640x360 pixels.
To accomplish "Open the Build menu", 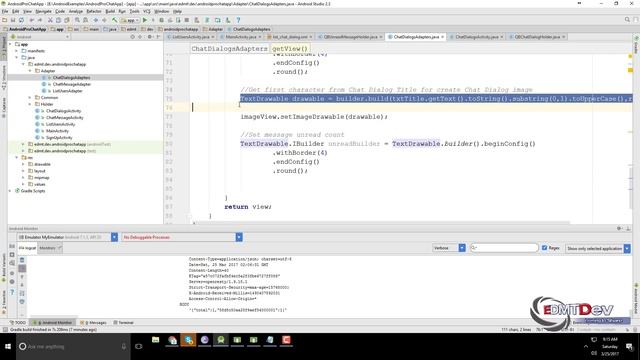I will click(110, 11).
